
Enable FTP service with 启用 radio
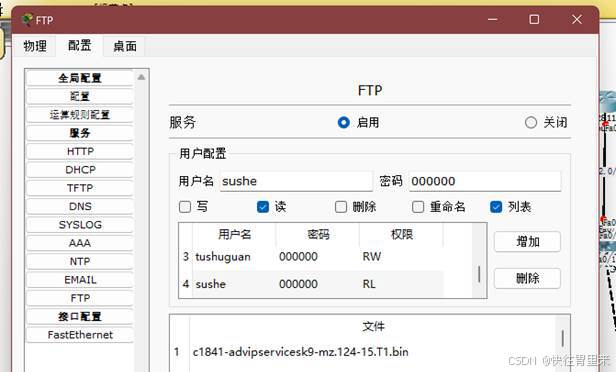tap(344, 123)
